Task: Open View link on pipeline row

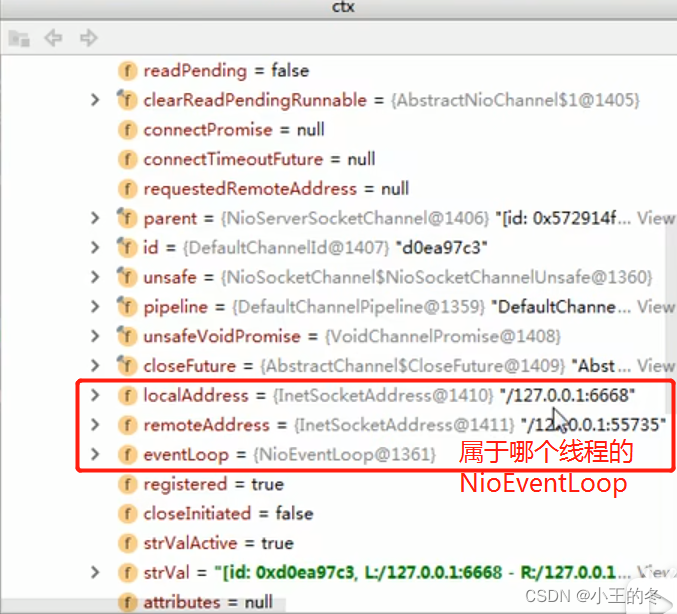Action: [655, 307]
